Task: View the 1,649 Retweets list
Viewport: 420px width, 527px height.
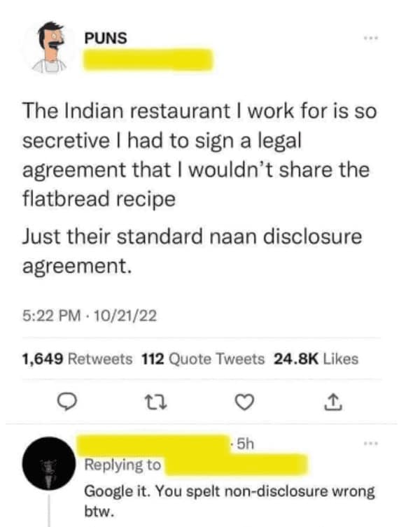Action: [x=77, y=359]
